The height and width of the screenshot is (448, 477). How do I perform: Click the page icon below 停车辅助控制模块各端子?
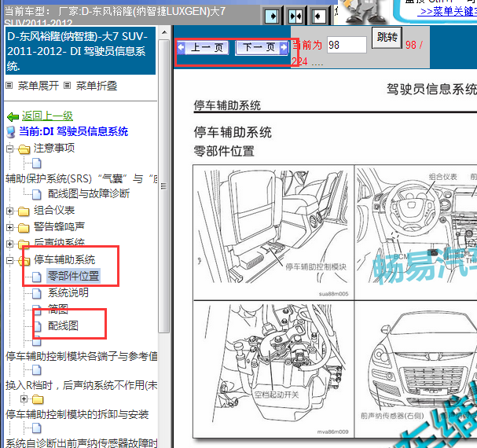(37, 370)
